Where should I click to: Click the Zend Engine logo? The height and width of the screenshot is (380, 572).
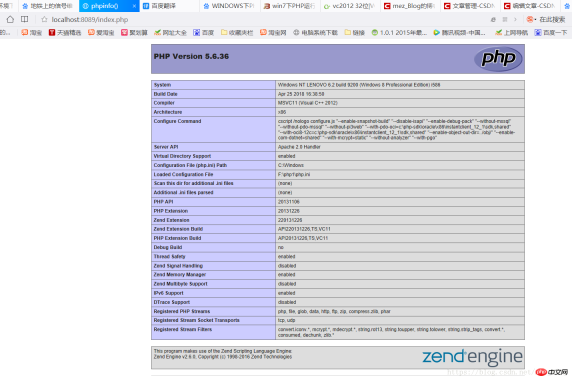click(472, 357)
